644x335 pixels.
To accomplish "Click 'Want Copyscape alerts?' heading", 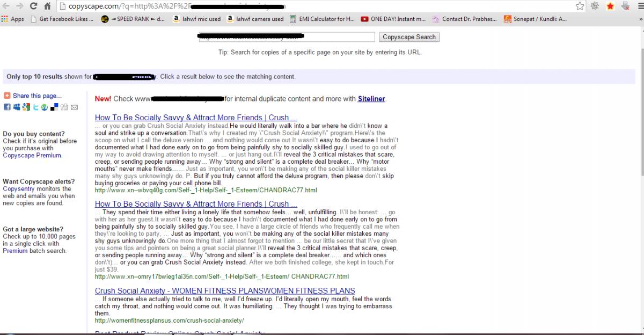I will [39, 181].
